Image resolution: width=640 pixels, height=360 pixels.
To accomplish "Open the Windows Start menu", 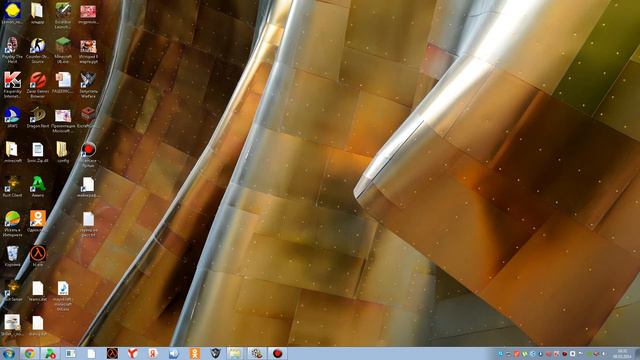I will tap(8, 353).
